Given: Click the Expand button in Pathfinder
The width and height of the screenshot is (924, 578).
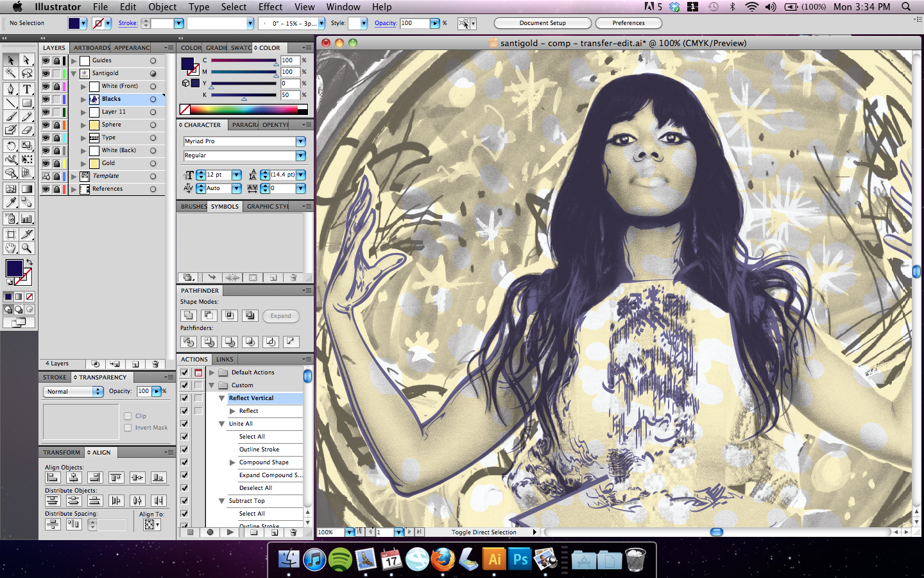Looking at the screenshot, I should coord(280,316).
